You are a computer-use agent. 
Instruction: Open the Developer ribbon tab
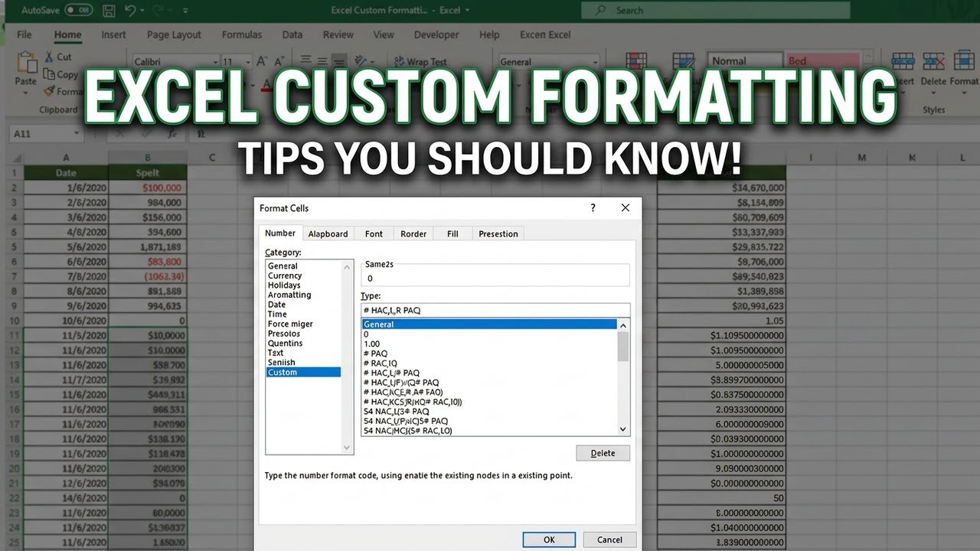click(436, 34)
